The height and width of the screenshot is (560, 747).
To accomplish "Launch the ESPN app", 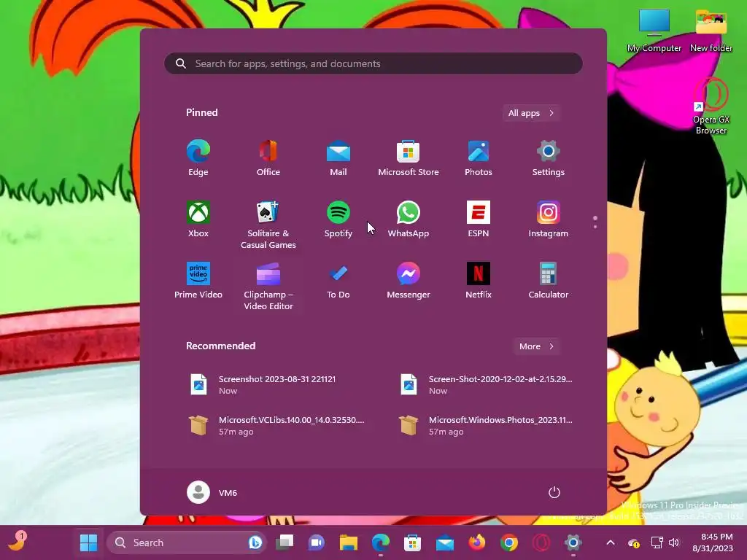I will [x=479, y=219].
